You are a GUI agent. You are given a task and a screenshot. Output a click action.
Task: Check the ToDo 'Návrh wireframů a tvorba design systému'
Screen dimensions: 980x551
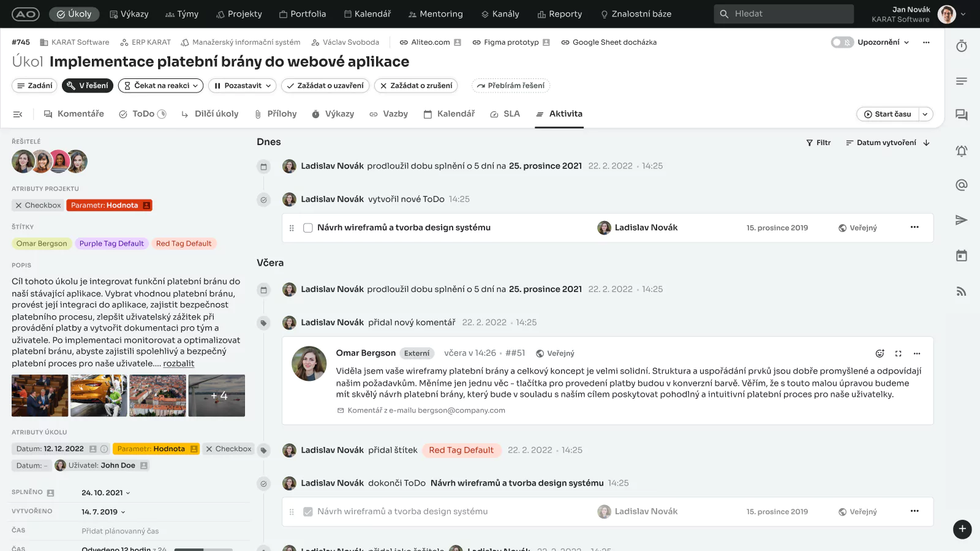pos(308,227)
